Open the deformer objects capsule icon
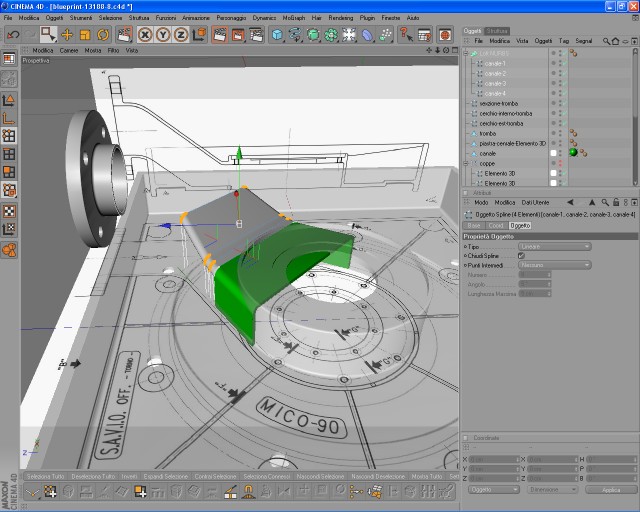Viewport: 640px width, 512px height. [367, 35]
